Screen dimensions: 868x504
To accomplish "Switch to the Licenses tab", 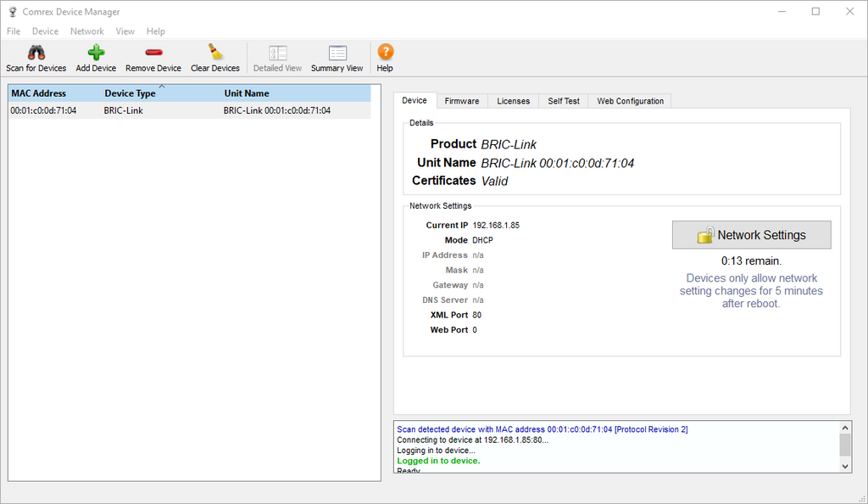I will (513, 101).
